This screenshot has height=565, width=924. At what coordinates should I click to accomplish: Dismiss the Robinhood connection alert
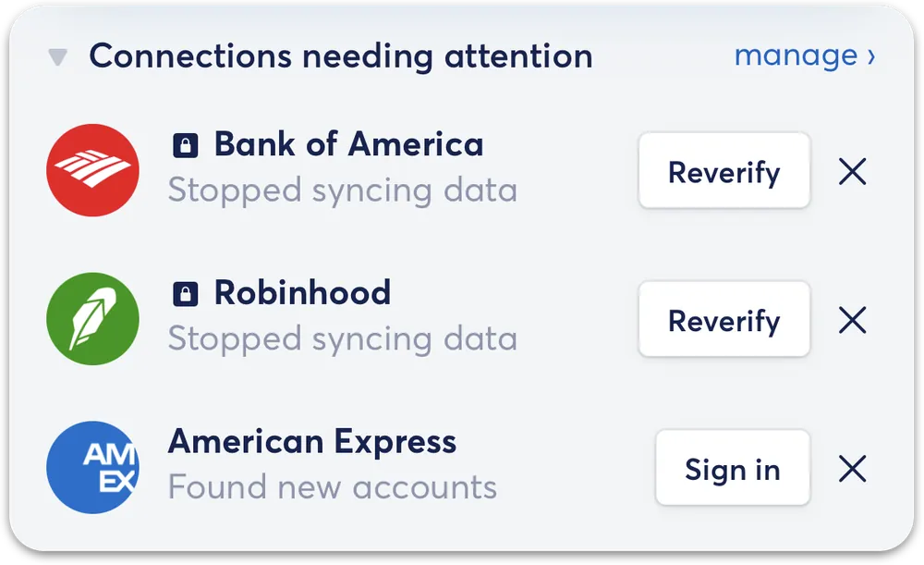852,320
